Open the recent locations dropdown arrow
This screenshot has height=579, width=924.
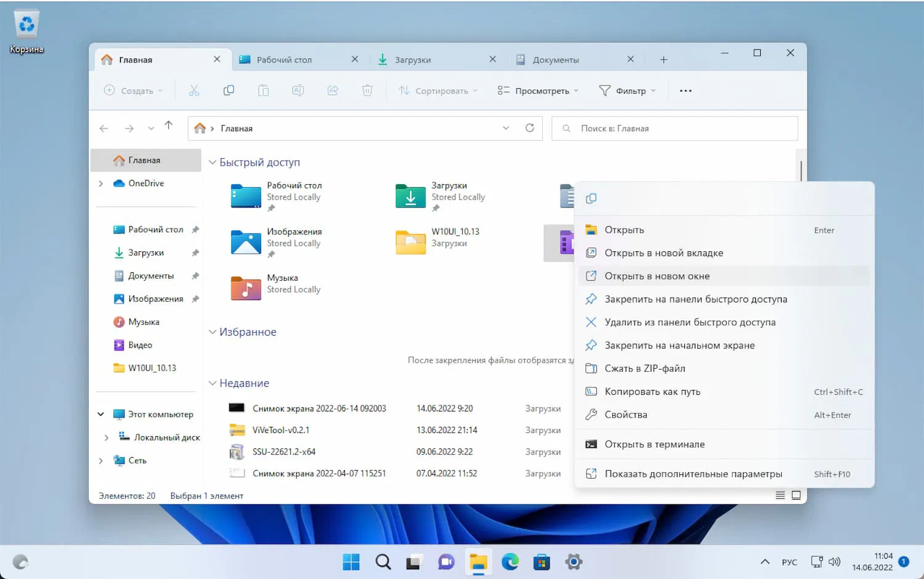(x=151, y=128)
